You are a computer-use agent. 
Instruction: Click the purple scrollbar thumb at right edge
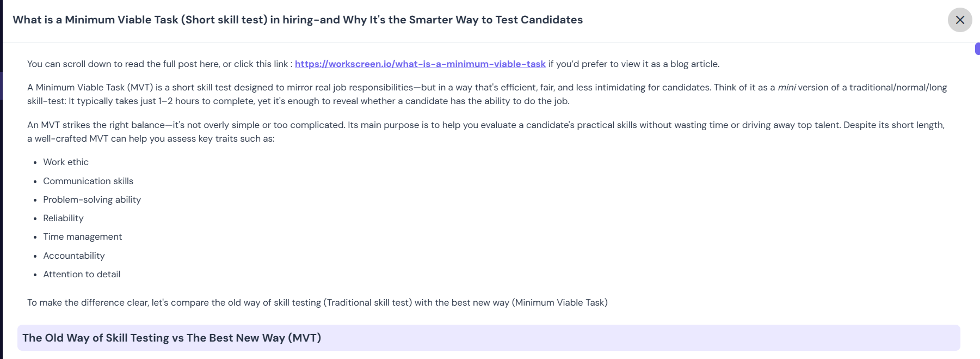(977, 49)
